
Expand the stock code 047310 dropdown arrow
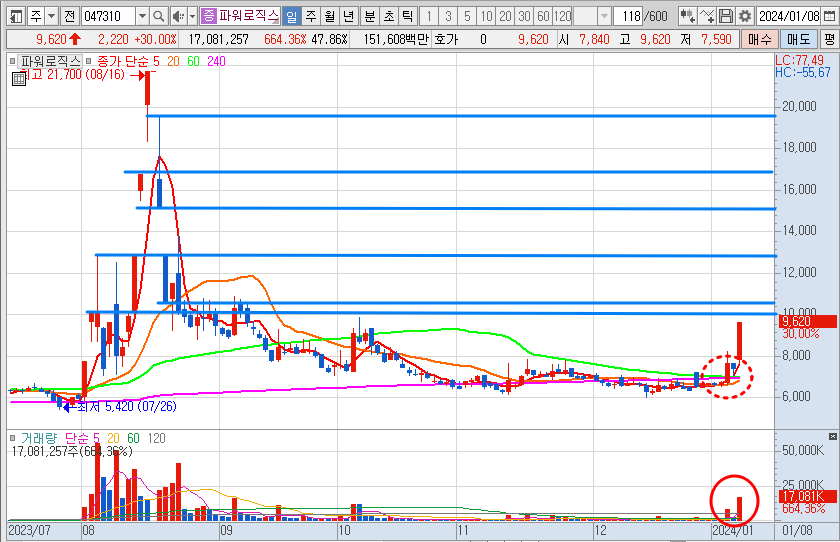[x=142, y=17]
